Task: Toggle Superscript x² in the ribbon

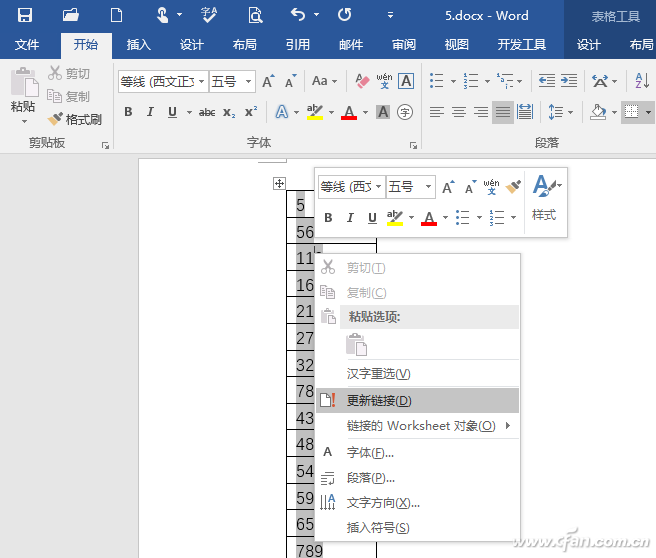Action: pos(251,112)
